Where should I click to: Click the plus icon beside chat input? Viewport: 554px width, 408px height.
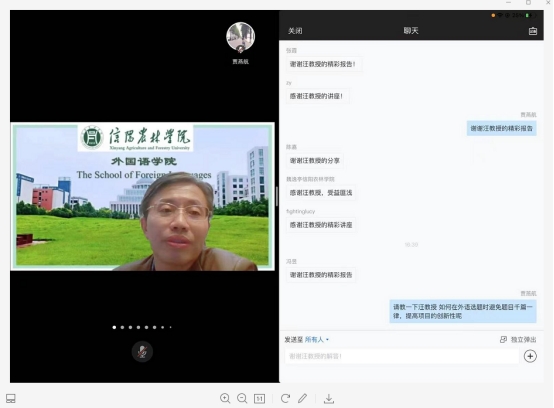530,356
